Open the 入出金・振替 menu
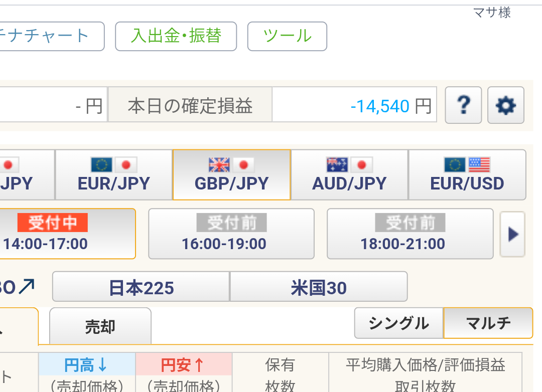This screenshot has height=392, width=542. click(176, 36)
